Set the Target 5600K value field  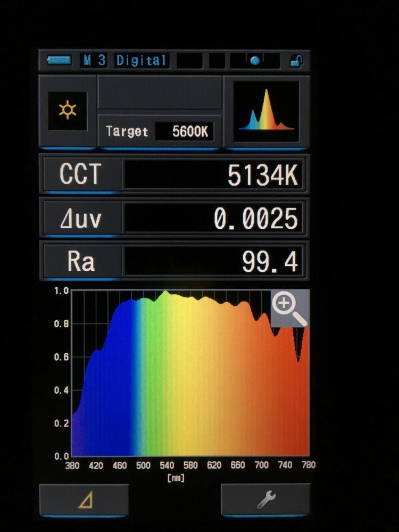point(184,131)
